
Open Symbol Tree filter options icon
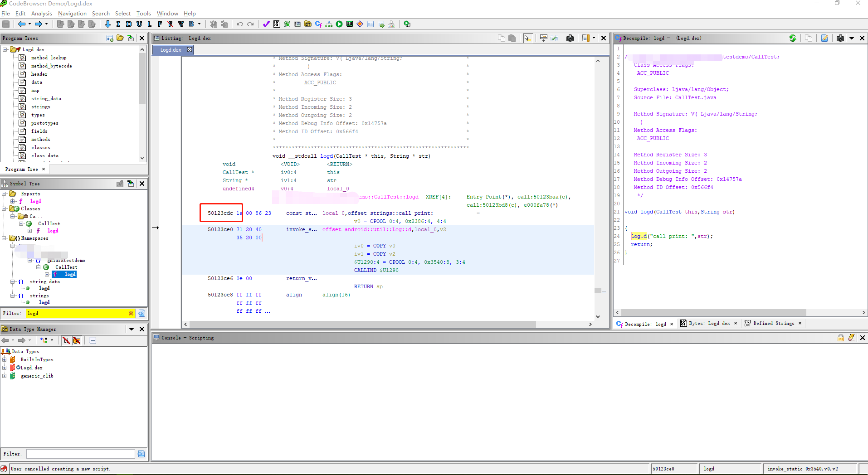(x=141, y=313)
